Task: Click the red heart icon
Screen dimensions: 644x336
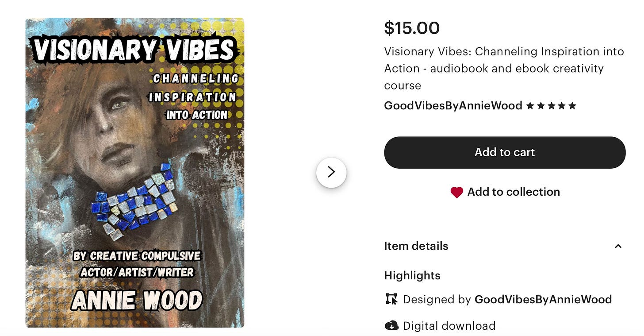Action: [x=456, y=192]
